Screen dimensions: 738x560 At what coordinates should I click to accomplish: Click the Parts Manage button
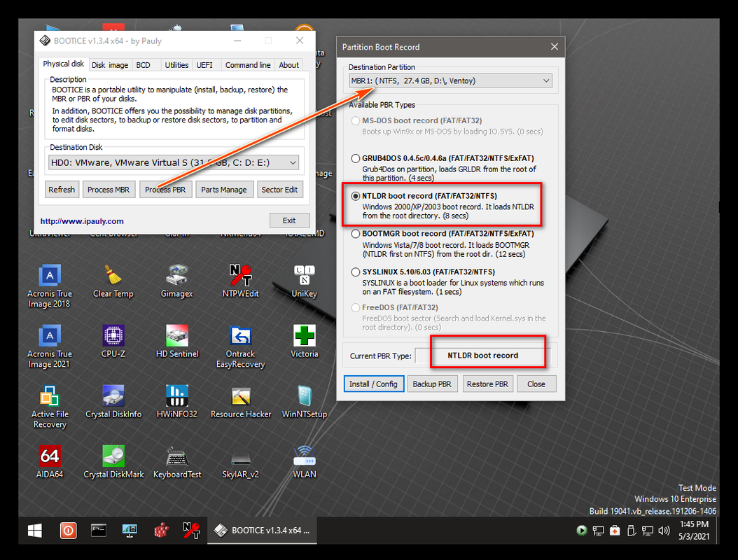coord(224,190)
